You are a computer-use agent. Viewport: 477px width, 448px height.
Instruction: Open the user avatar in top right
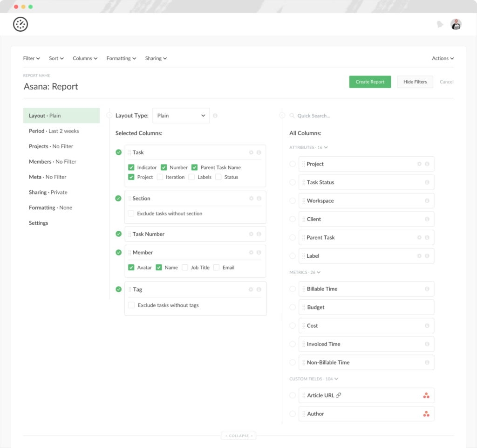(456, 25)
